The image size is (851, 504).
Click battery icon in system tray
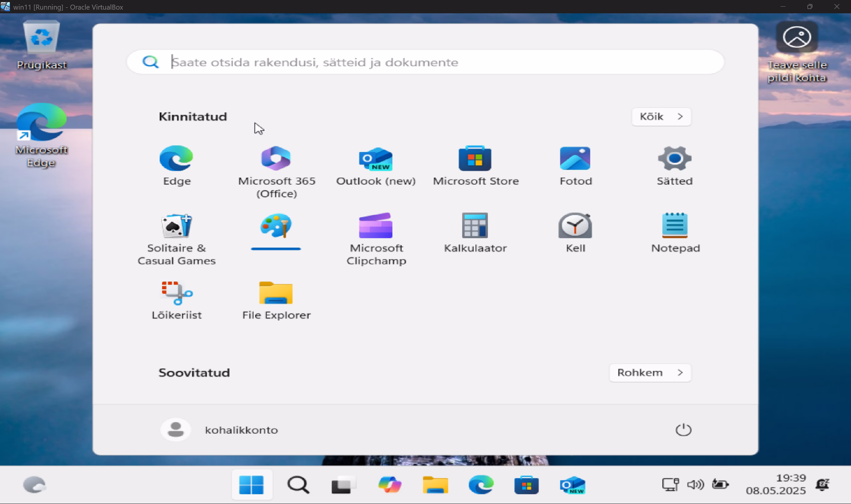coord(720,484)
